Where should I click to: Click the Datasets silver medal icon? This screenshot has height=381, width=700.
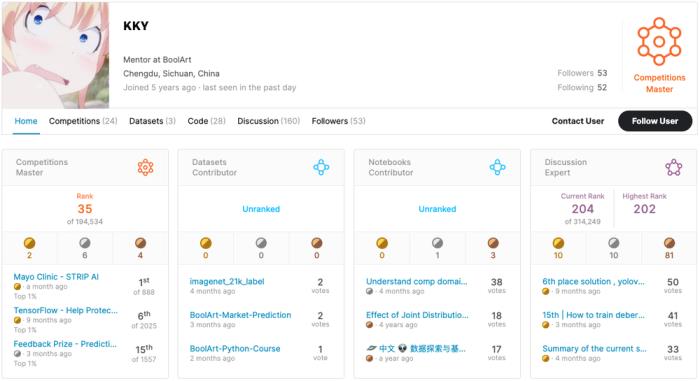tap(261, 243)
